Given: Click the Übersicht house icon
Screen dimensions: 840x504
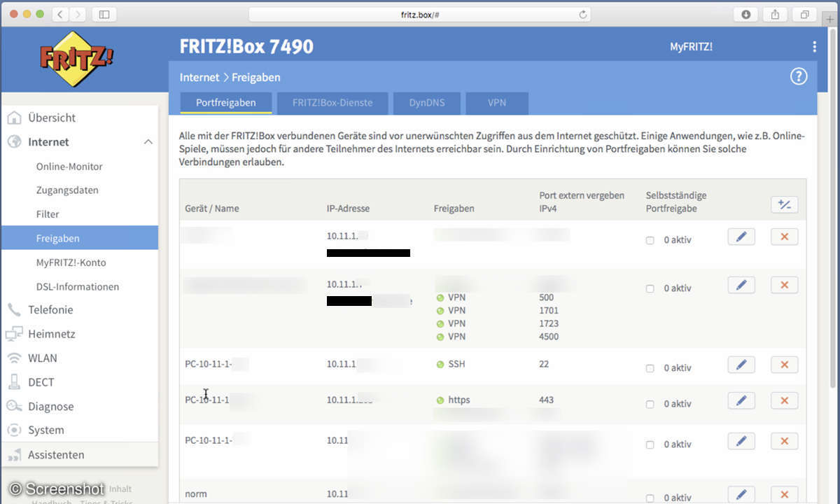Looking at the screenshot, I should click(14, 118).
